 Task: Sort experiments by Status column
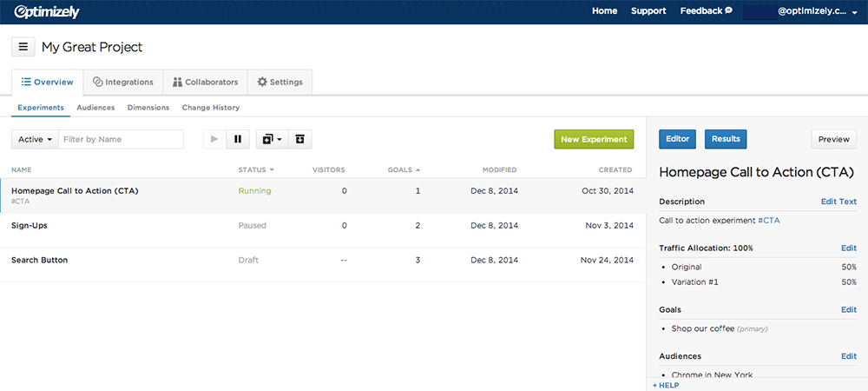click(255, 170)
